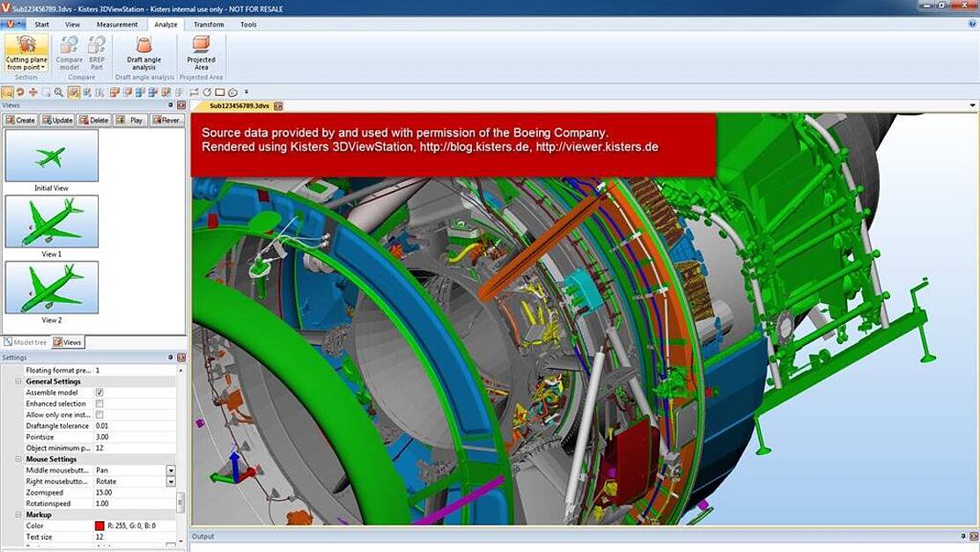
Task: Click the flag-shaped markup icon
Action: 195,92
